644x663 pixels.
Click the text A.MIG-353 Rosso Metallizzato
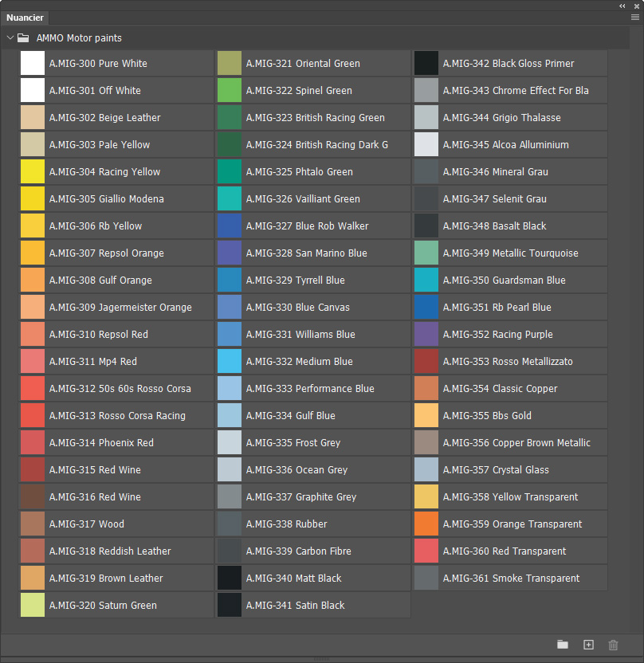point(508,362)
